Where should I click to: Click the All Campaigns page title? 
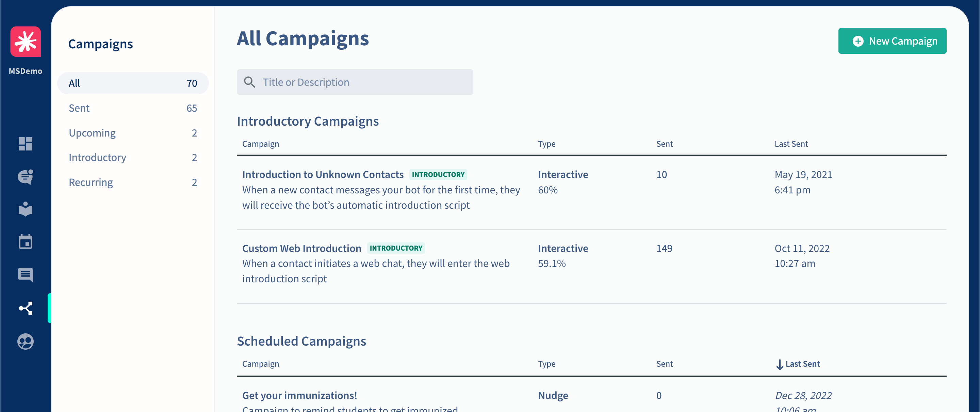point(303,38)
